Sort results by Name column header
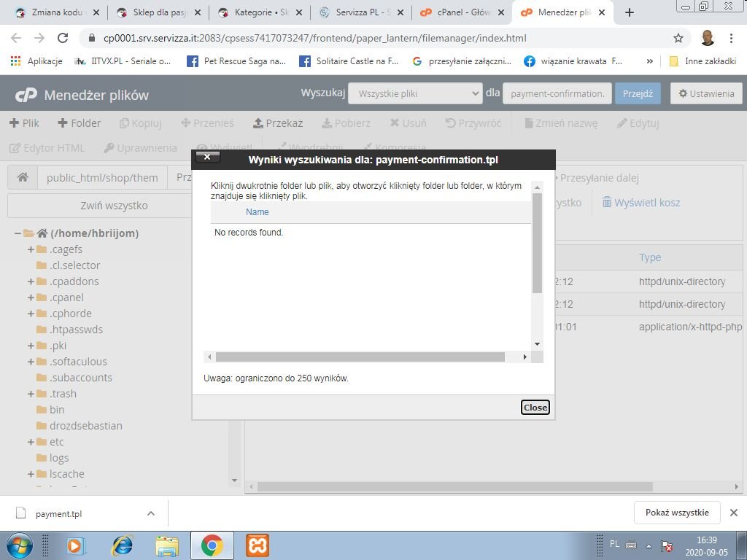The width and height of the screenshot is (747, 560). [258, 212]
